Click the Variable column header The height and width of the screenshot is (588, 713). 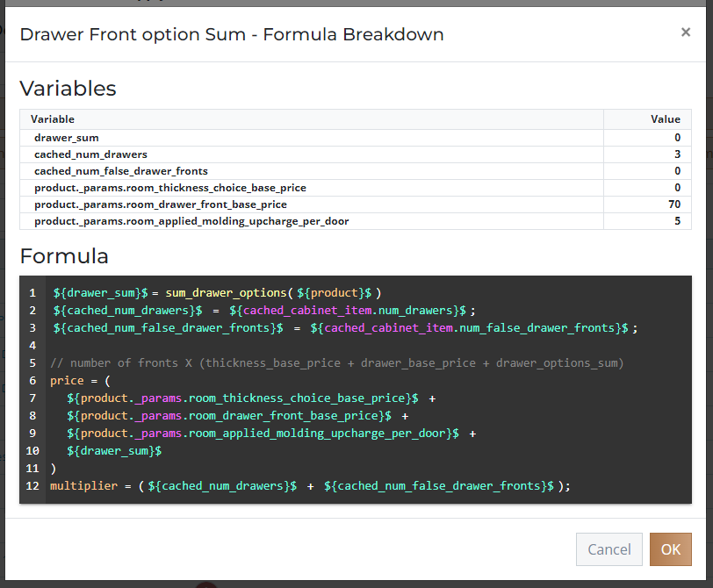click(x=53, y=119)
